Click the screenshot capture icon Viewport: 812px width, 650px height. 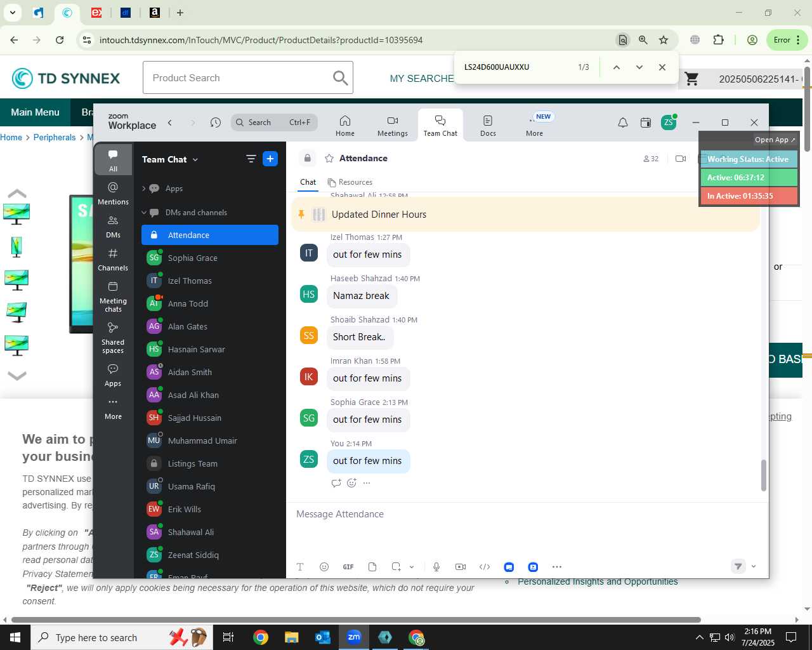[396, 567]
